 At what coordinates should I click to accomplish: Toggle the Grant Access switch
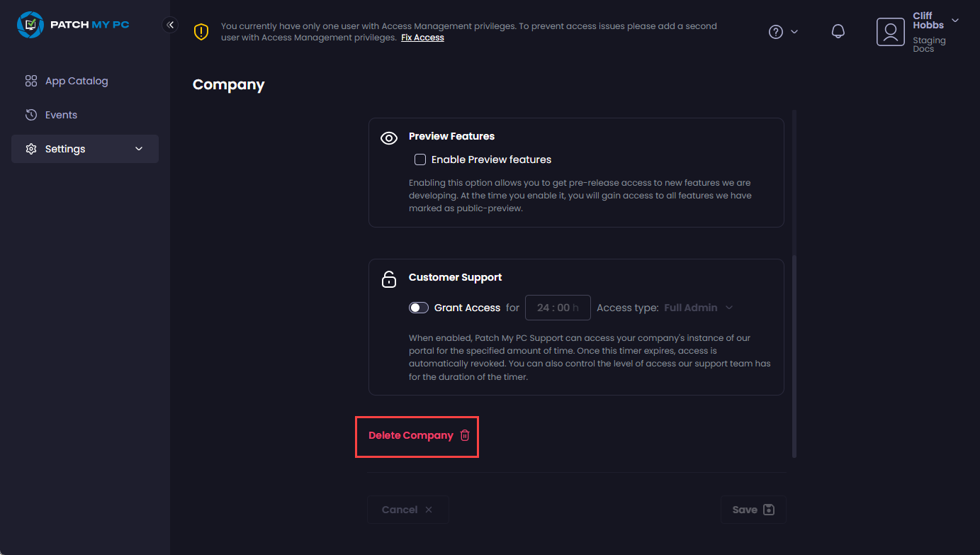tap(419, 308)
